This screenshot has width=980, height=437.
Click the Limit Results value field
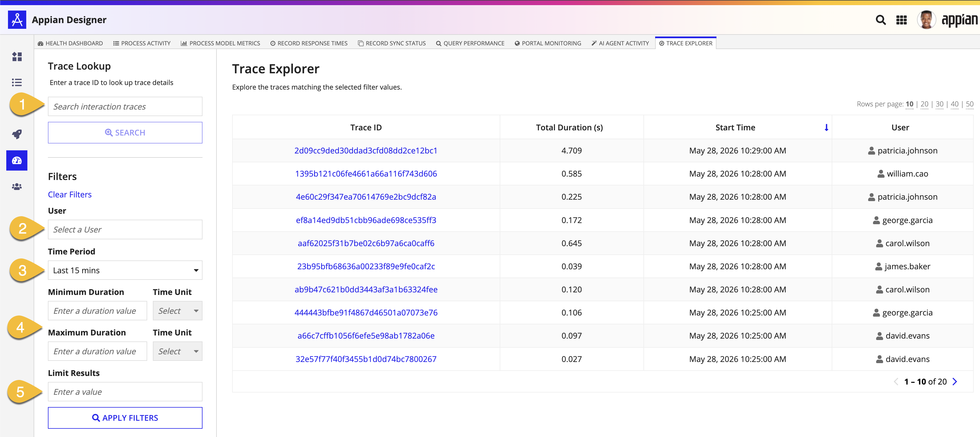tap(125, 392)
